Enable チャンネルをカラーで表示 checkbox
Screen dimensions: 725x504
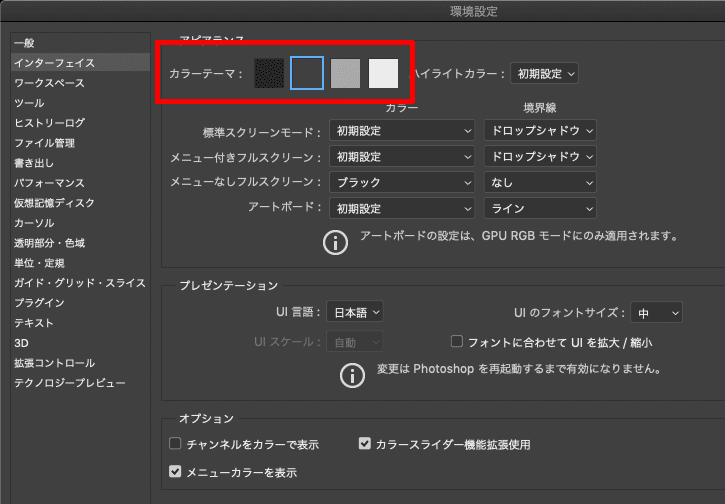pyautogui.click(x=175, y=443)
